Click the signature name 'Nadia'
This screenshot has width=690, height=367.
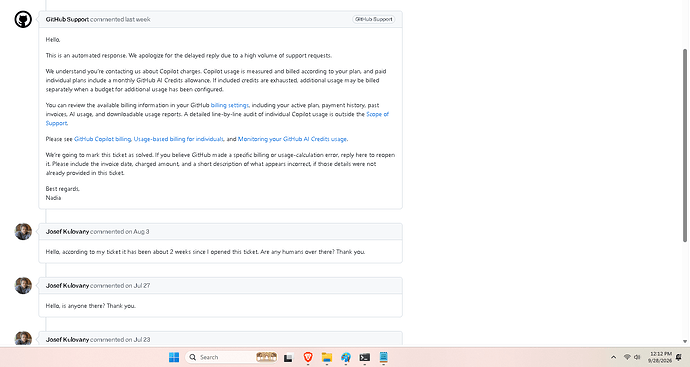[53, 198]
